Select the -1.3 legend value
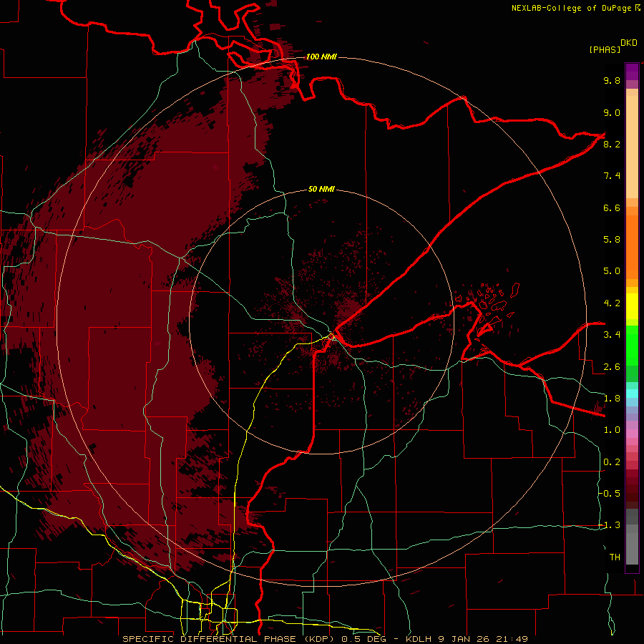The image size is (644, 644). click(609, 525)
